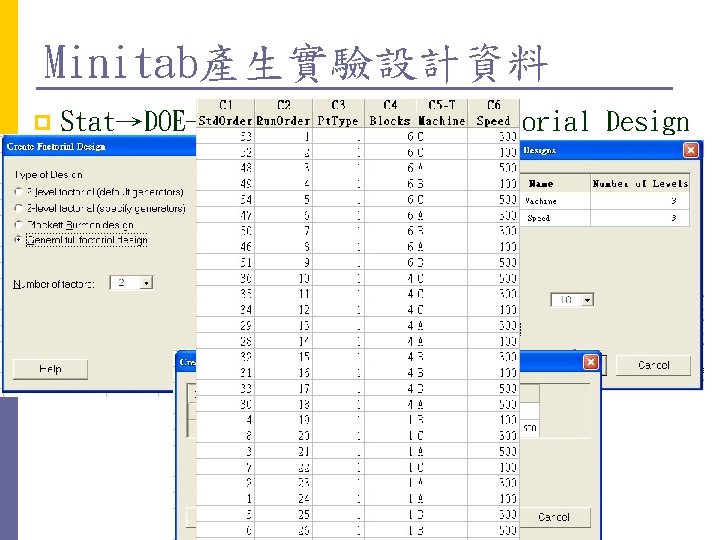The width and height of the screenshot is (720, 540).
Task: Select General full factorial design radio
Action: 18,240
